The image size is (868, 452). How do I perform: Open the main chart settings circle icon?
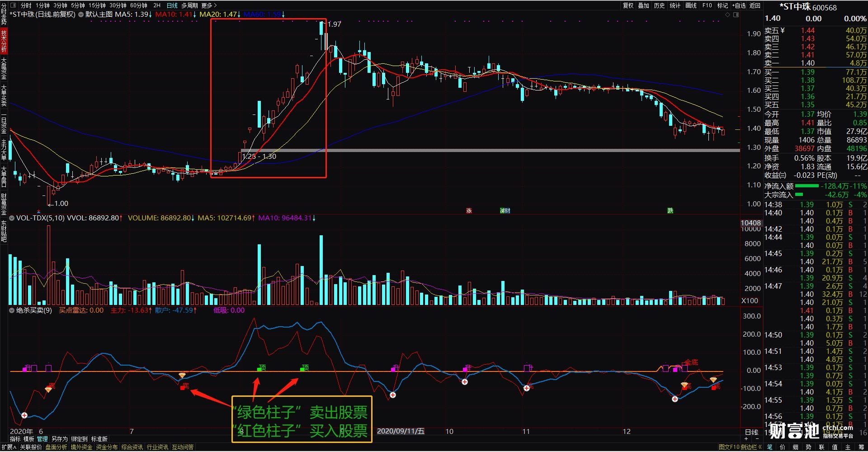point(81,14)
